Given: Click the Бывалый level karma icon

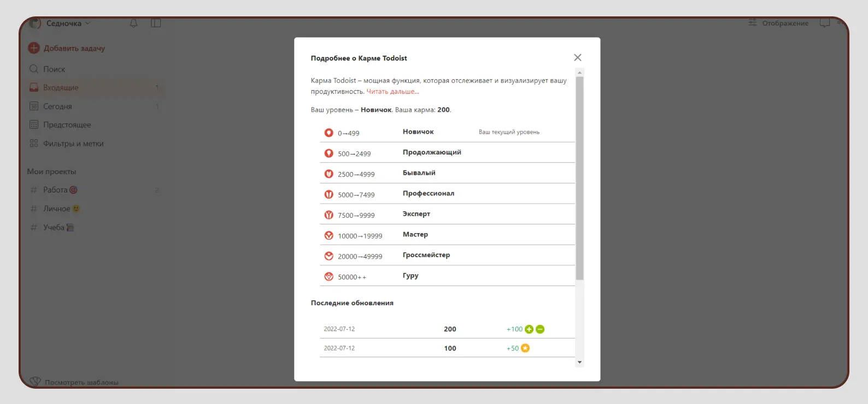Looking at the screenshot, I should [x=329, y=174].
